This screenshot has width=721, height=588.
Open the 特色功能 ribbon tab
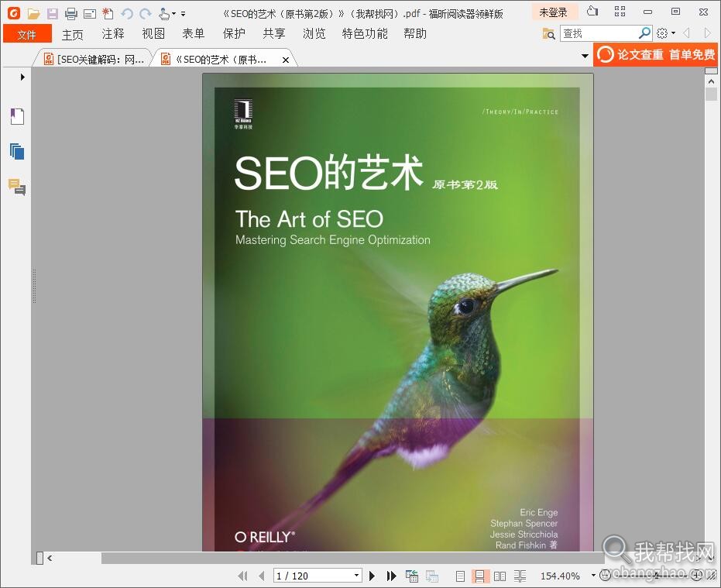coord(365,33)
